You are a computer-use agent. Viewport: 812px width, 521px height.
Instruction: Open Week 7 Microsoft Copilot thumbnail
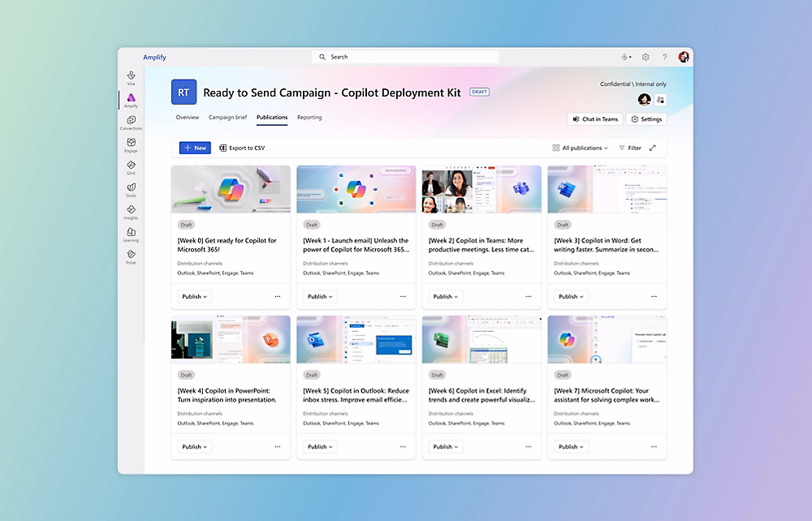click(607, 339)
